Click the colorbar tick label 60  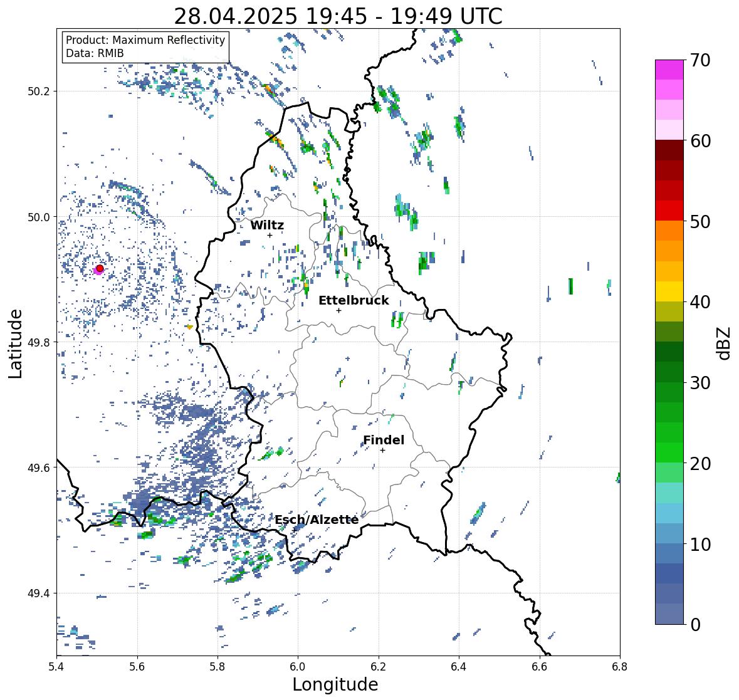pyautogui.click(x=700, y=141)
